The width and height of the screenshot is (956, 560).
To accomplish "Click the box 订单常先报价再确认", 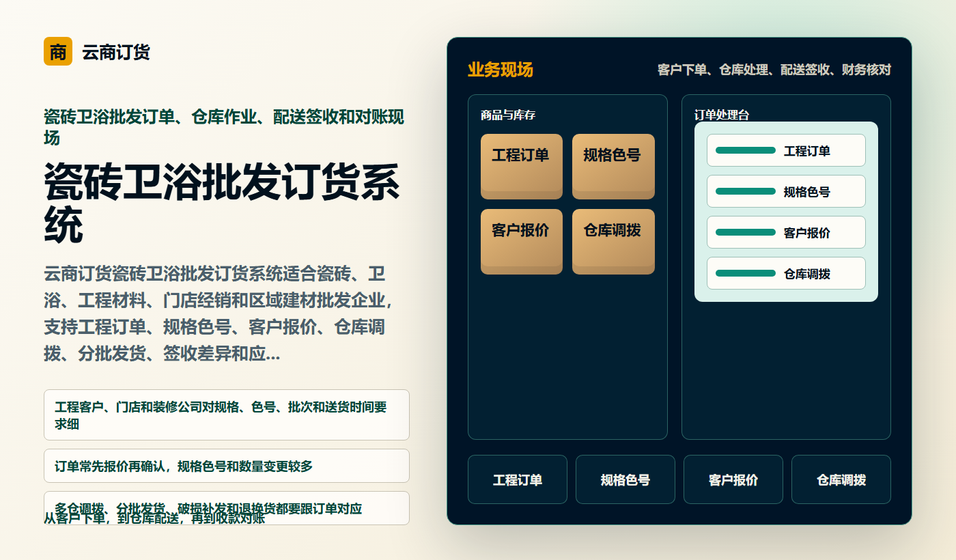I will 227,466.
